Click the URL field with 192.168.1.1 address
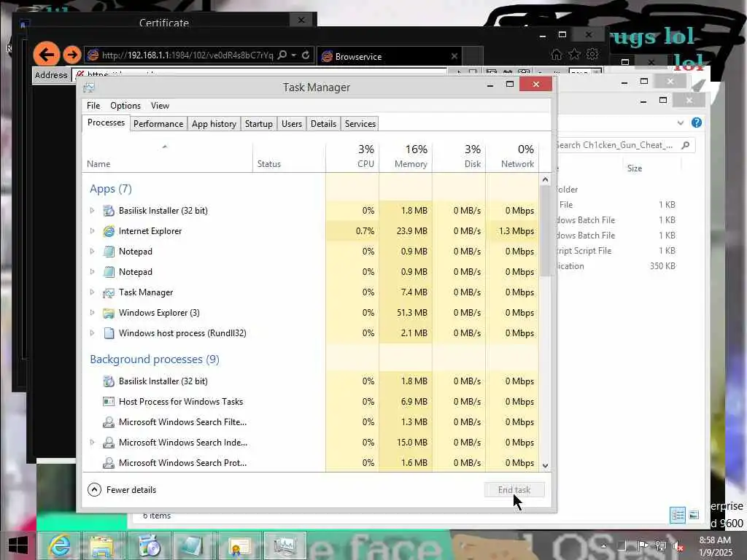 (x=187, y=55)
